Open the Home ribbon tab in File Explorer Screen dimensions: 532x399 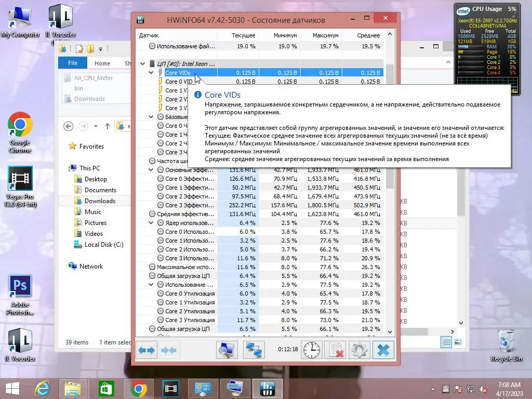102,63
